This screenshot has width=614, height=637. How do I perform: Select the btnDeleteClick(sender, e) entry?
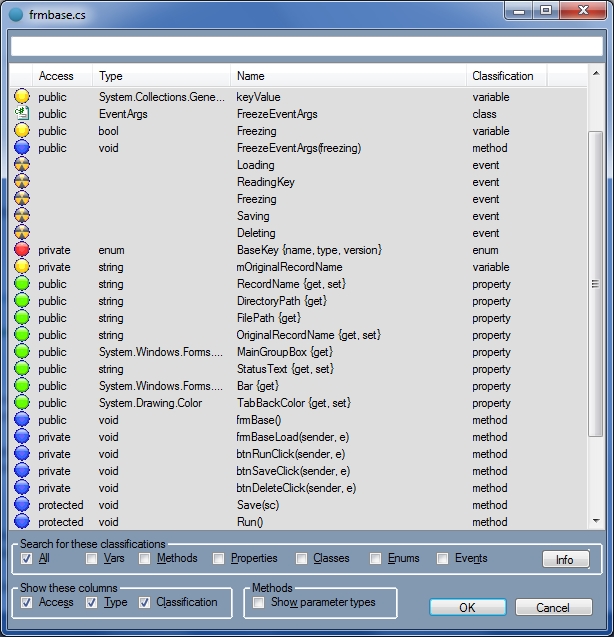click(296, 488)
